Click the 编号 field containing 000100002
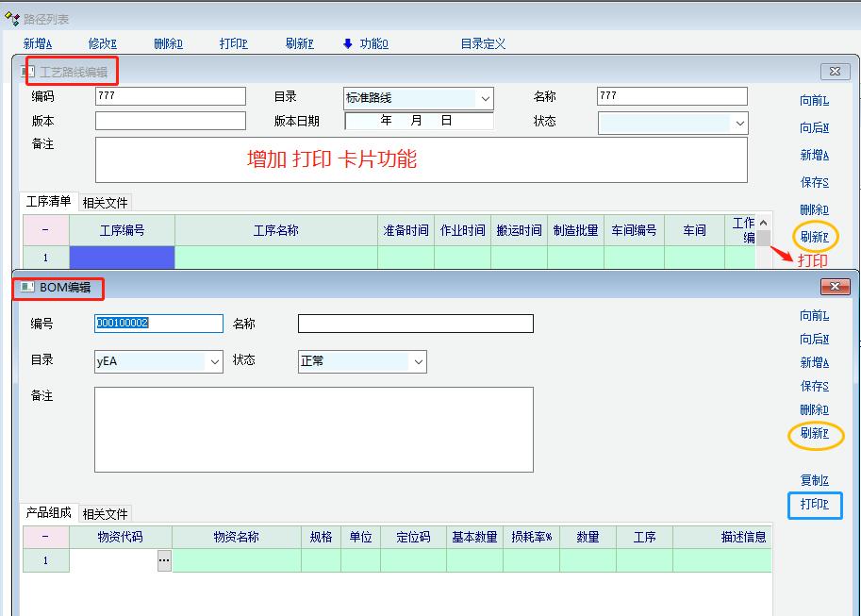The width and height of the screenshot is (861, 616). coord(158,324)
